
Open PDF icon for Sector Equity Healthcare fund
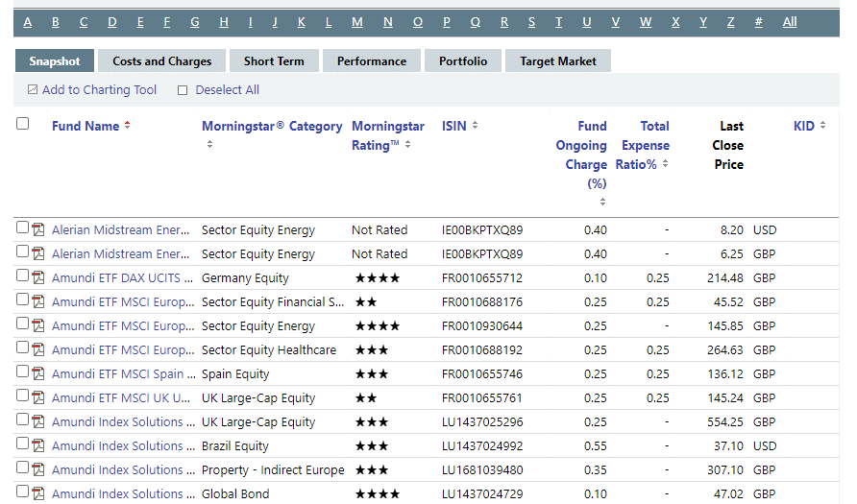(38, 349)
